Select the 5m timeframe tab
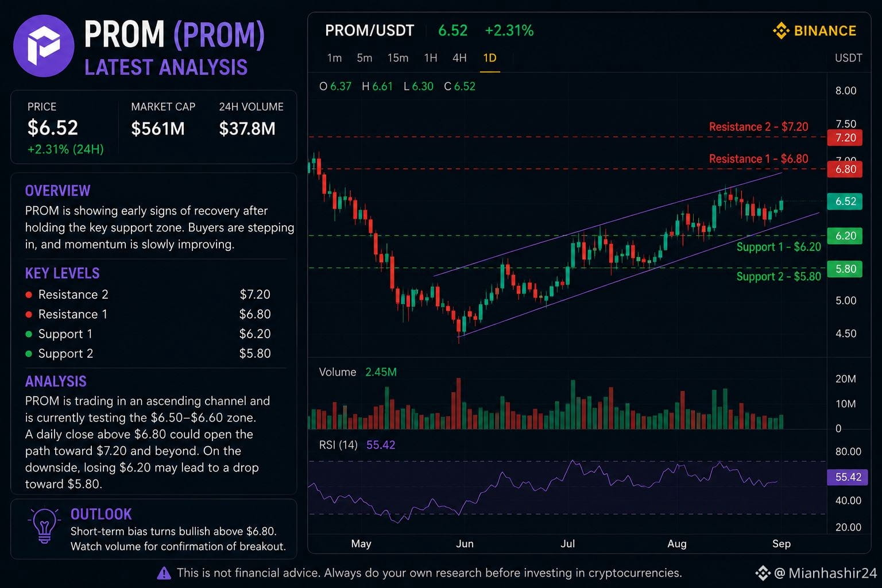The height and width of the screenshot is (588, 882). tap(365, 58)
